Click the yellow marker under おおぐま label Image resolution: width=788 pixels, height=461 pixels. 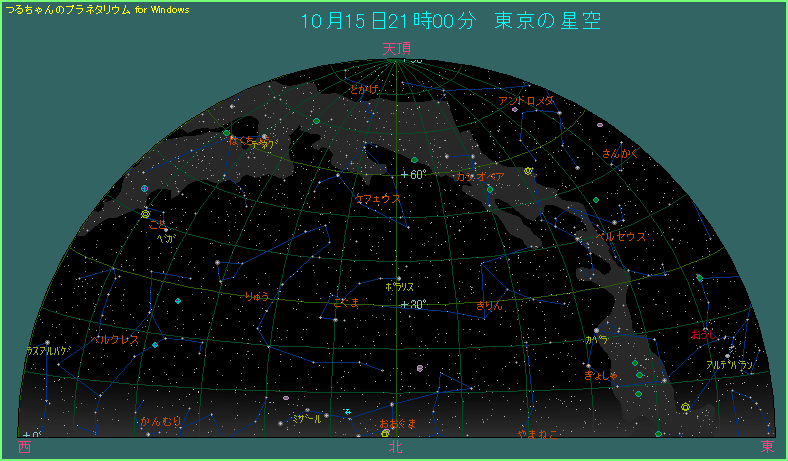(x=385, y=434)
